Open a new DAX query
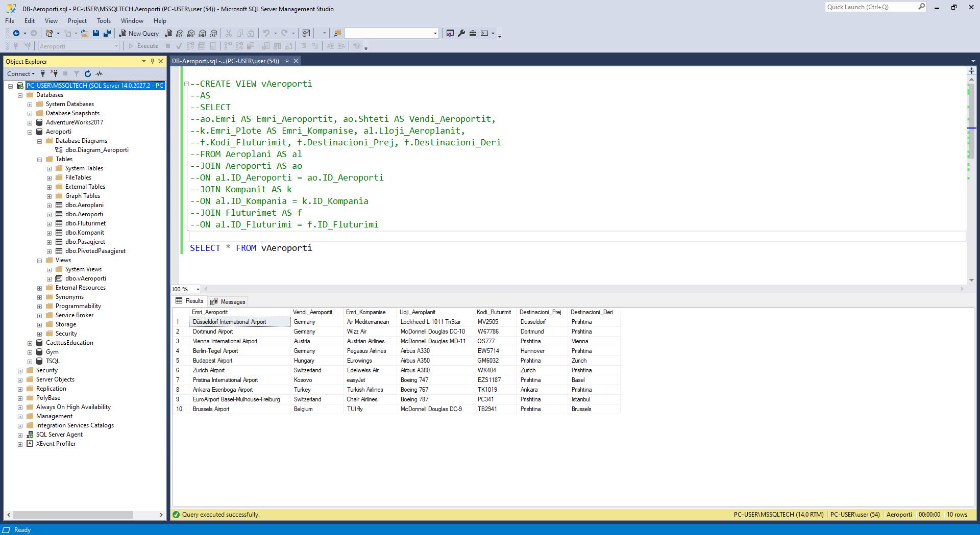980x535 pixels. point(214,33)
